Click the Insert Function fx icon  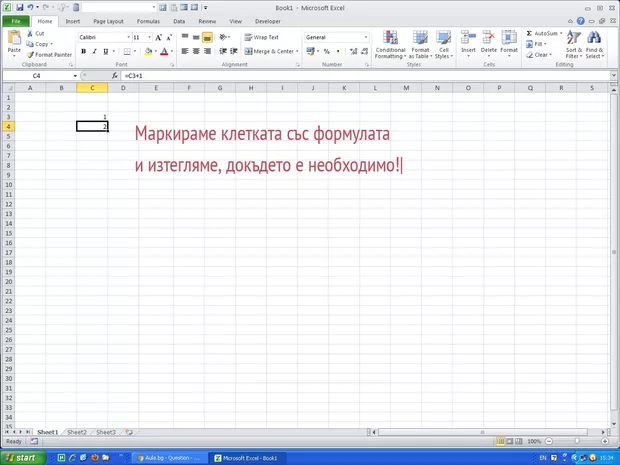click(x=115, y=76)
